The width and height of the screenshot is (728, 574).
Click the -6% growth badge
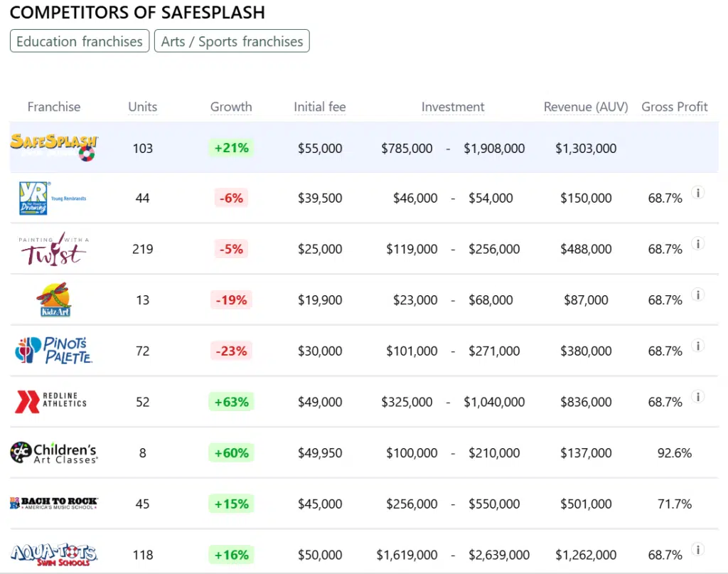click(x=231, y=198)
